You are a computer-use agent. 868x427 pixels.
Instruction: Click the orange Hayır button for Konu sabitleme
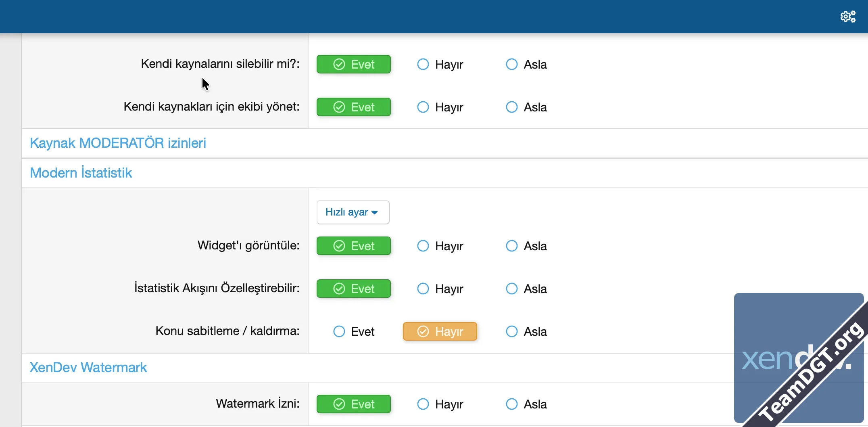(440, 332)
